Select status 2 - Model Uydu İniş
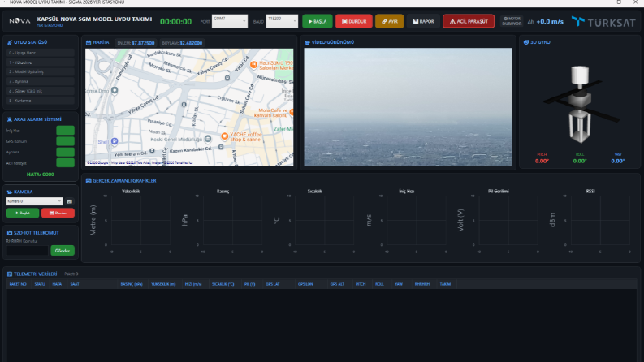This screenshot has width=644, height=362. tap(41, 71)
